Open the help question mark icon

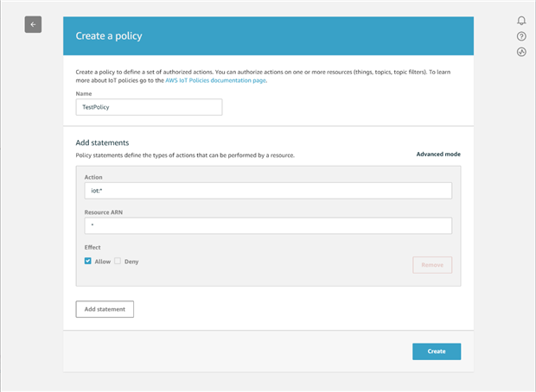(x=521, y=36)
